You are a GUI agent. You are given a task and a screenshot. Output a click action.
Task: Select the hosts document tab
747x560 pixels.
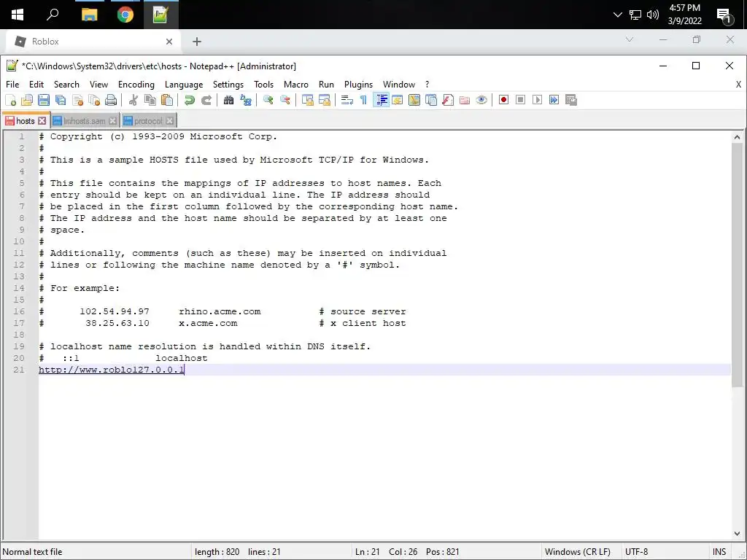[x=25, y=121]
